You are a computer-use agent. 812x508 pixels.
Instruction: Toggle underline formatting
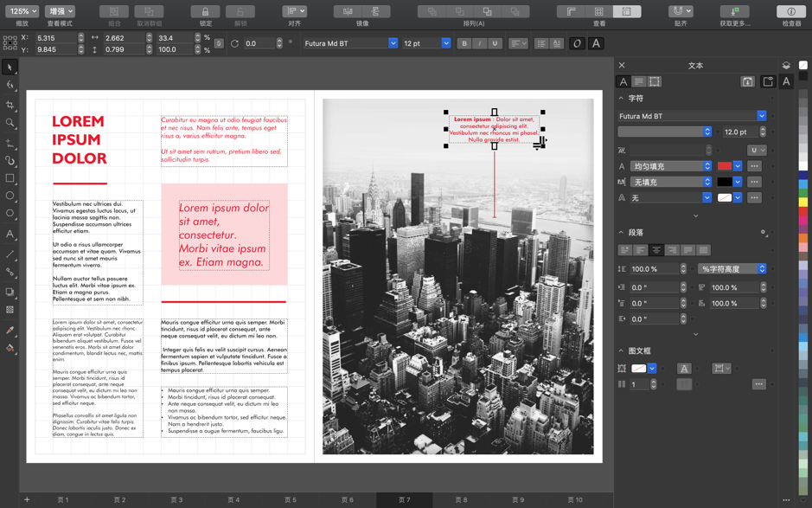[x=495, y=42]
